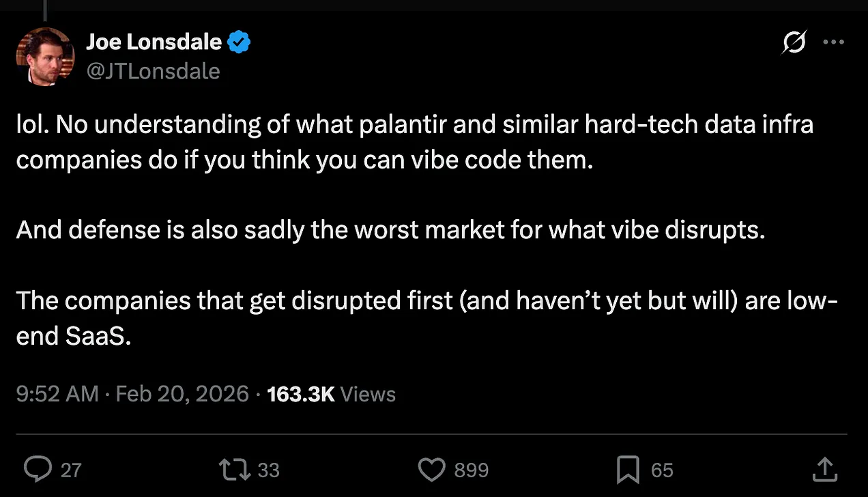Image resolution: width=868 pixels, height=497 pixels.
Task: Open the @JTLonsdale handle
Action: click(x=154, y=71)
